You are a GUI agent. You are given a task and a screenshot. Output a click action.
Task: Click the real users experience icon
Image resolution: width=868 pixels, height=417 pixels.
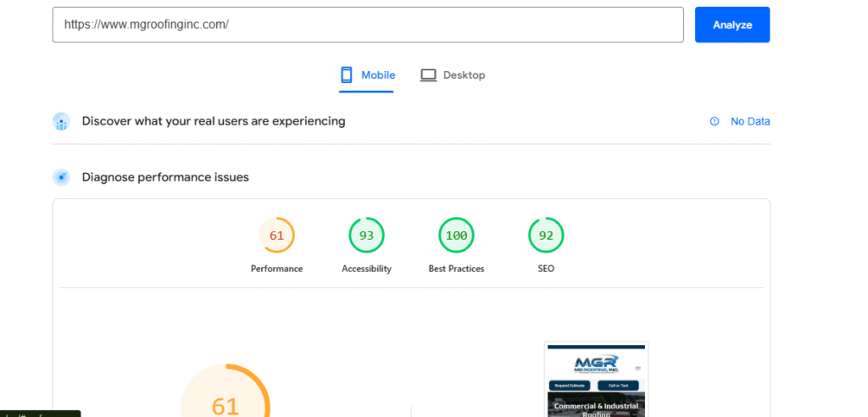(61, 121)
